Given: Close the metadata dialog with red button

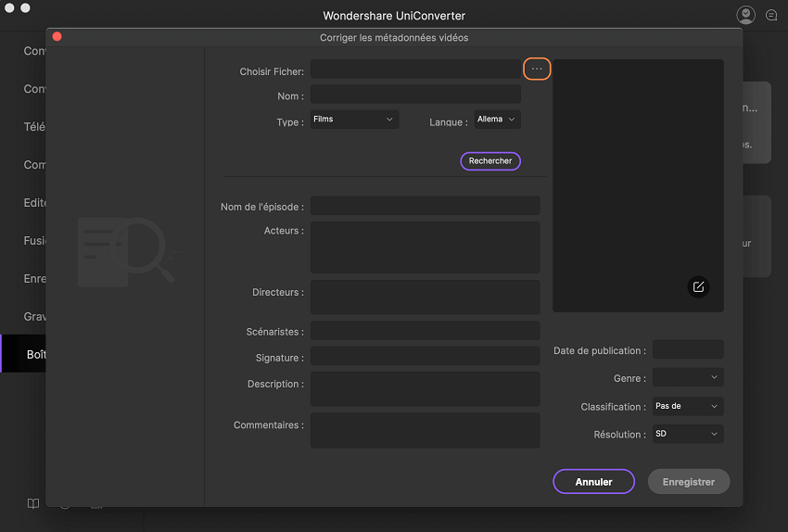Looking at the screenshot, I should click(x=57, y=37).
